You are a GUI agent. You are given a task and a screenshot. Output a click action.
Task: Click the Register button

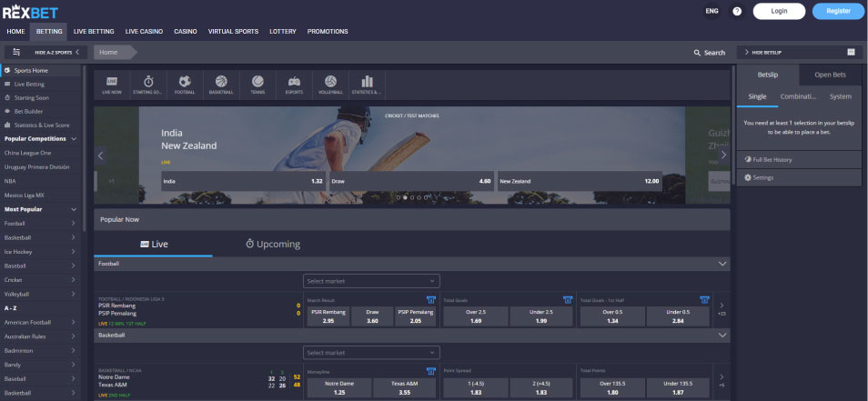click(x=838, y=11)
